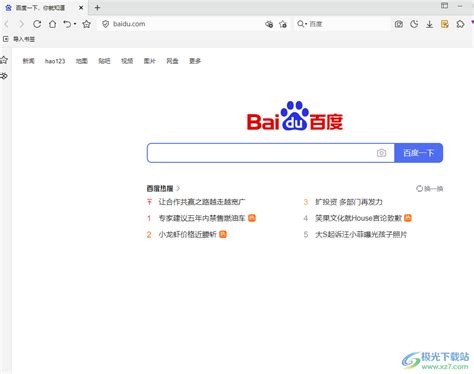Open hot topic mentioning House
The height and width of the screenshot is (374, 474).
(x=358, y=218)
